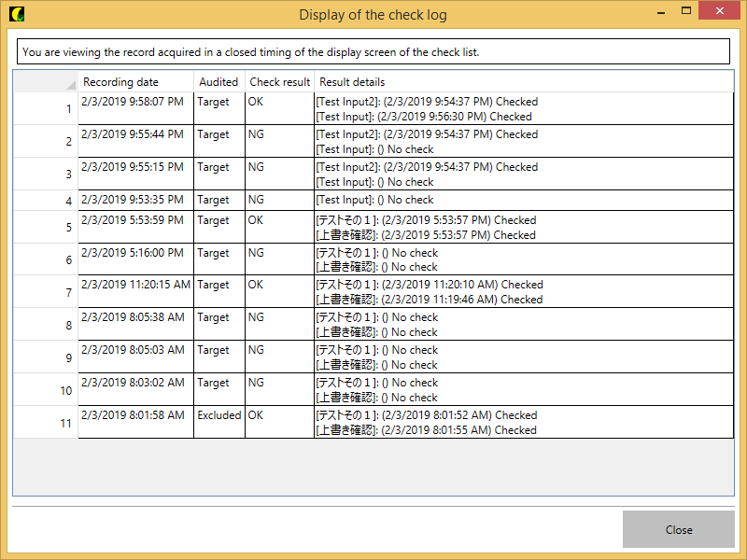Minimize the check log window
The width and height of the screenshot is (747, 560).
point(659,12)
